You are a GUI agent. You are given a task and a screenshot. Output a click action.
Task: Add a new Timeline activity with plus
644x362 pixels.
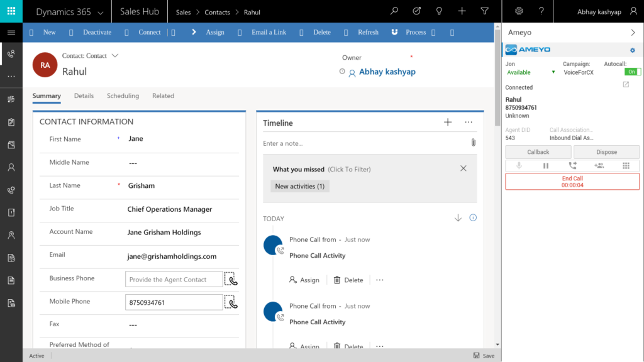(448, 123)
